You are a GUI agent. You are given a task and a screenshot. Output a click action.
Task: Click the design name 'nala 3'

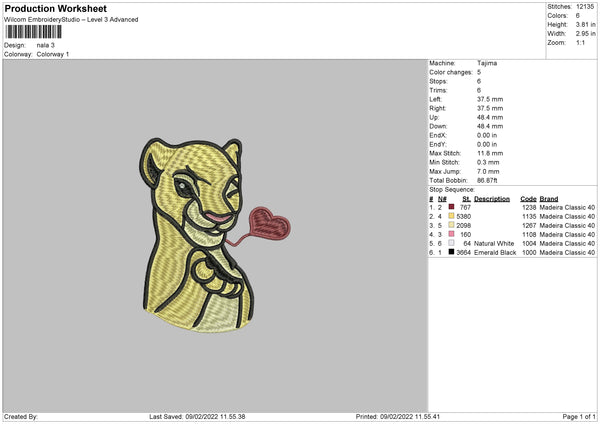[x=46, y=45]
